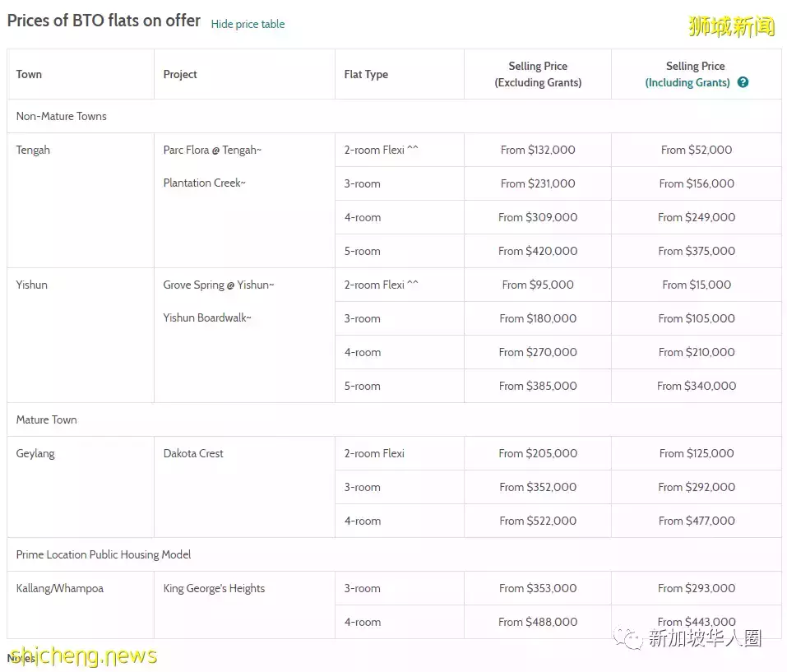
Task: Click the Including Grants link
Action: pos(687,82)
